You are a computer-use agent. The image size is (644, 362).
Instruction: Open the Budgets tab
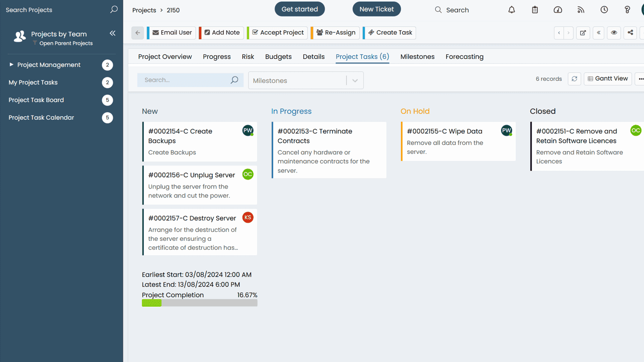[278, 57]
